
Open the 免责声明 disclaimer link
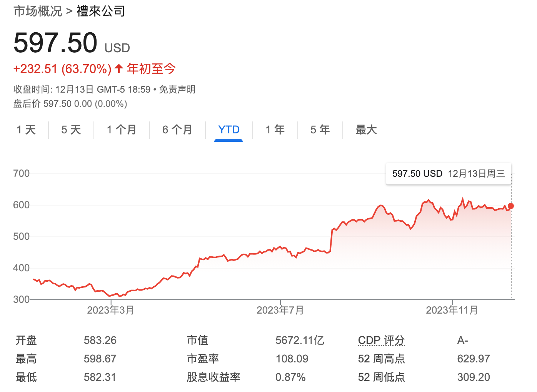(x=177, y=90)
